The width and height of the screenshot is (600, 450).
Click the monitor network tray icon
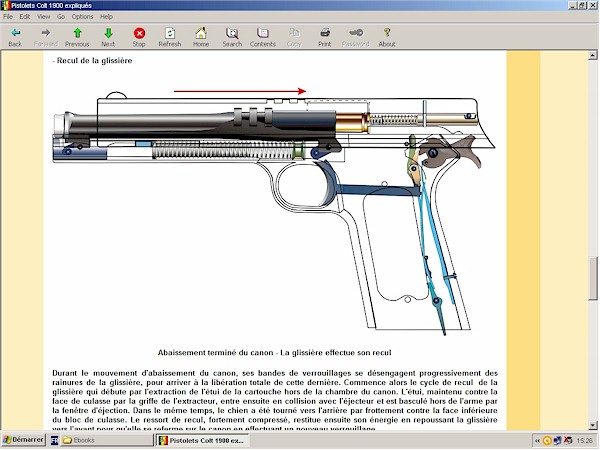point(558,441)
